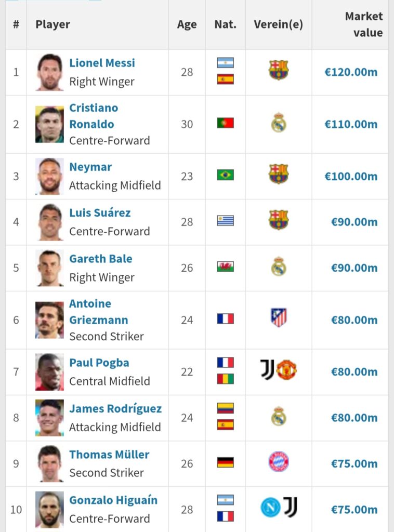Open Thomas Müller's player profile link
This screenshot has height=532, width=394.
click(x=109, y=455)
